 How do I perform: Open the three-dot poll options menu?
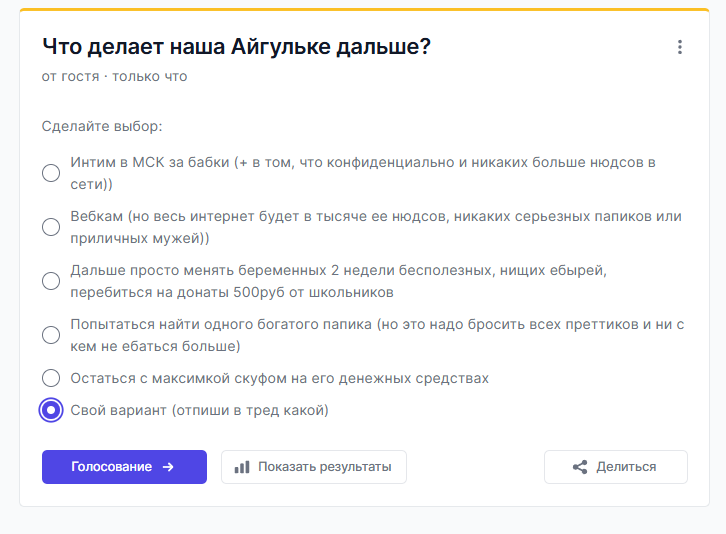pyautogui.click(x=680, y=47)
